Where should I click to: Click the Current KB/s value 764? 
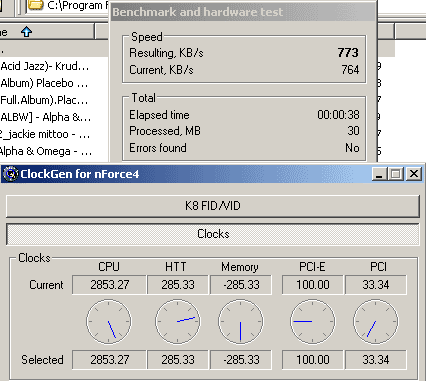(350, 70)
